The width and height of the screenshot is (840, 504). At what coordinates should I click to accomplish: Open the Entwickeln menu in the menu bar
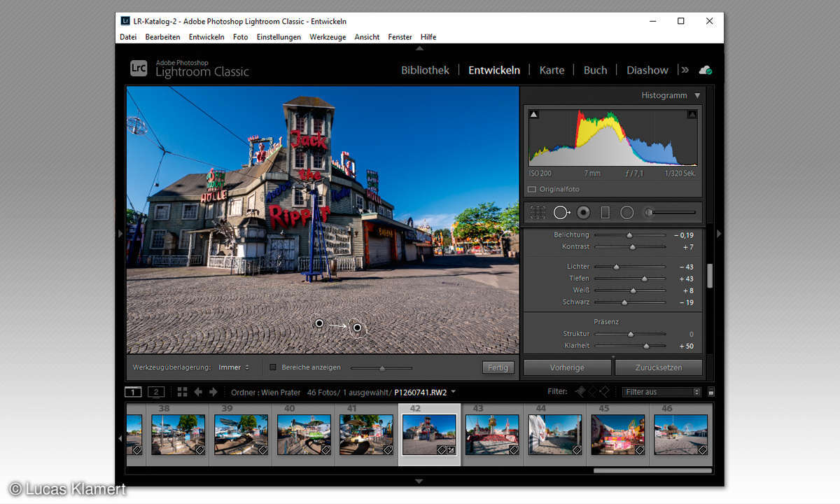pos(206,37)
